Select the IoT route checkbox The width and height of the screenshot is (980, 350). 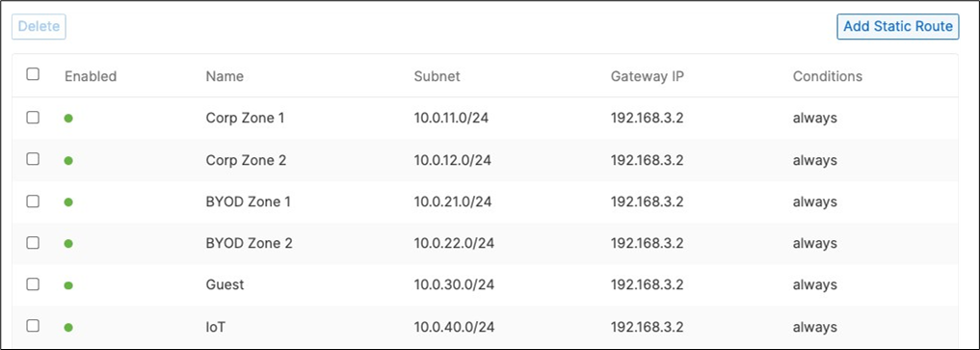33,326
